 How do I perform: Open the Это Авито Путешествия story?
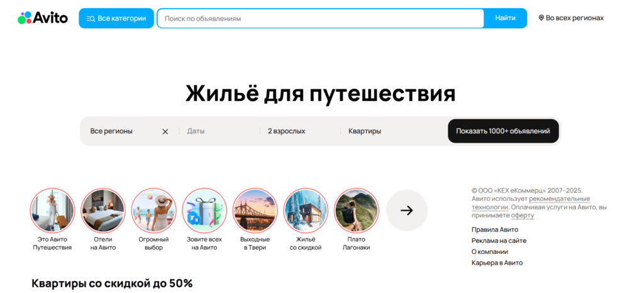(52, 219)
